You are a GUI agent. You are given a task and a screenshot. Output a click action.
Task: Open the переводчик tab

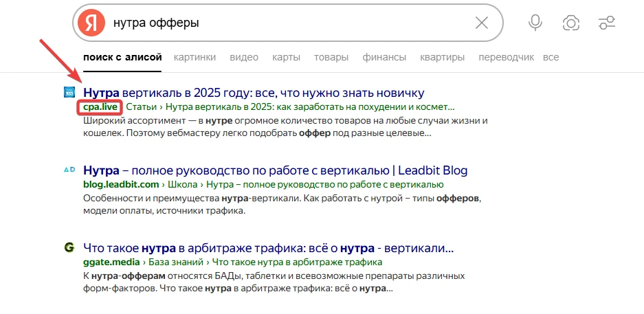click(x=507, y=57)
